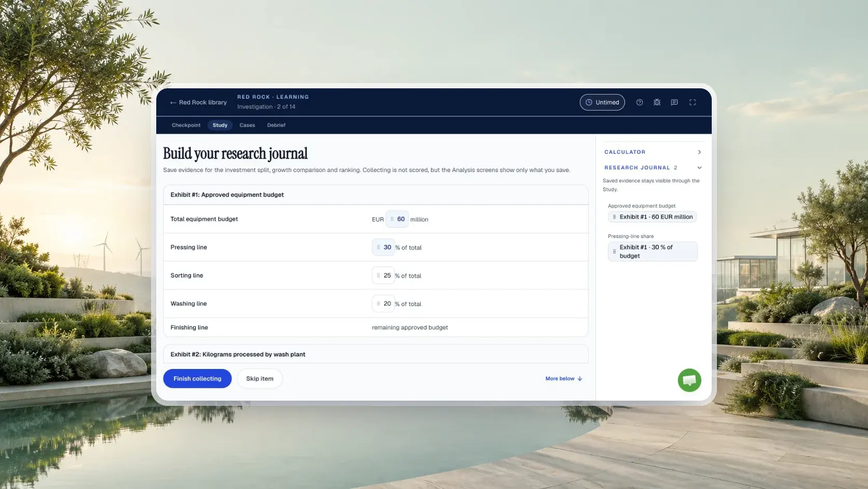Screen dimensions: 868x489
Task: Click 'Exhibit #1 · 60 EUR million' journal entry
Action: (653, 217)
